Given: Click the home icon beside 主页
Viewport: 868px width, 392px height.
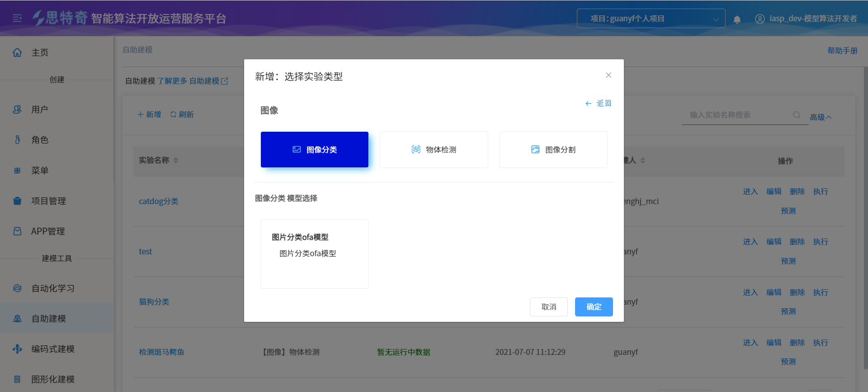Looking at the screenshot, I should click(17, 53).
